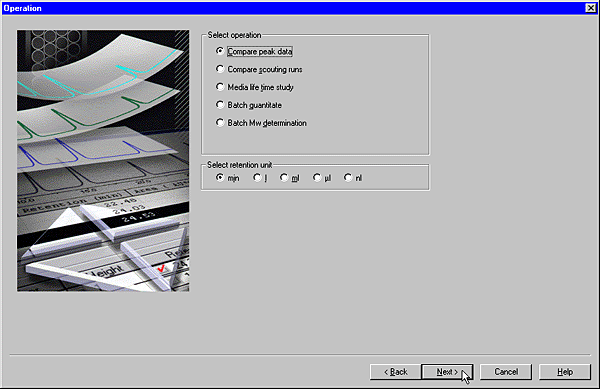The height and width of the screenshot is (389, 600).
Task: Select Media life time study
Action: click(x=255, y=87)
